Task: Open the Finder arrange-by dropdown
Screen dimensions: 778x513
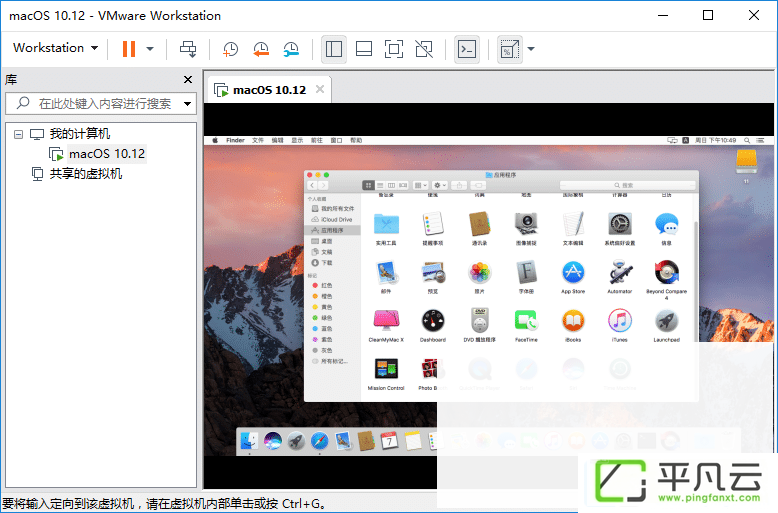Action: click(x=420, y=185)
